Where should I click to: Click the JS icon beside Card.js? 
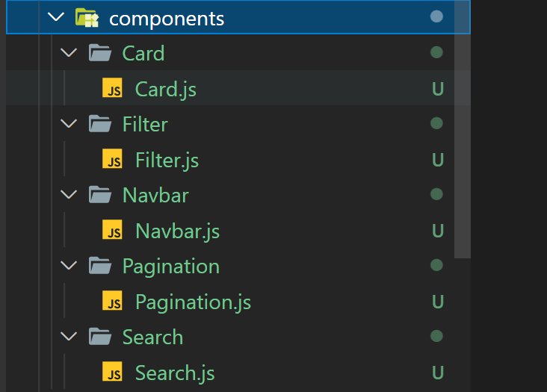pos(112,88)
